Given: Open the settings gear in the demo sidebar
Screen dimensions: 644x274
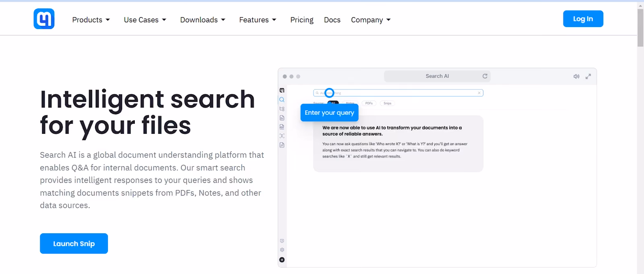Looking at the screenshot, I should (x=282, y=250).
